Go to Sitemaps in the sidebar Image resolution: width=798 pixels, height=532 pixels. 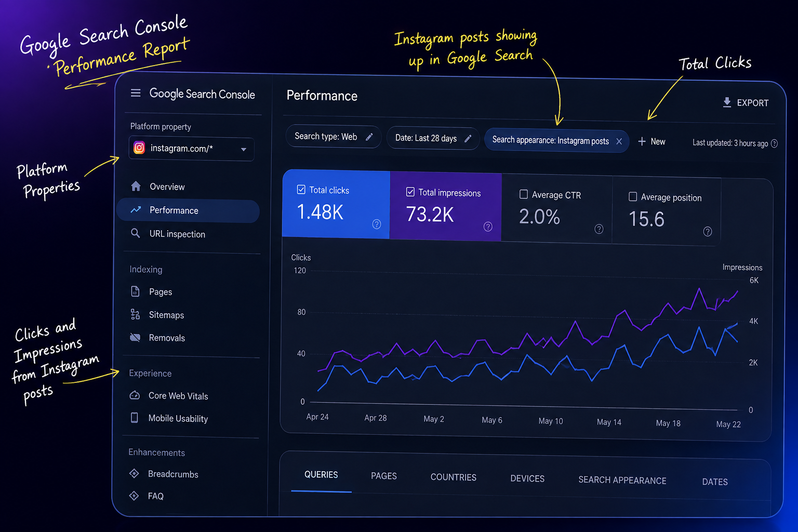point(166,315)
